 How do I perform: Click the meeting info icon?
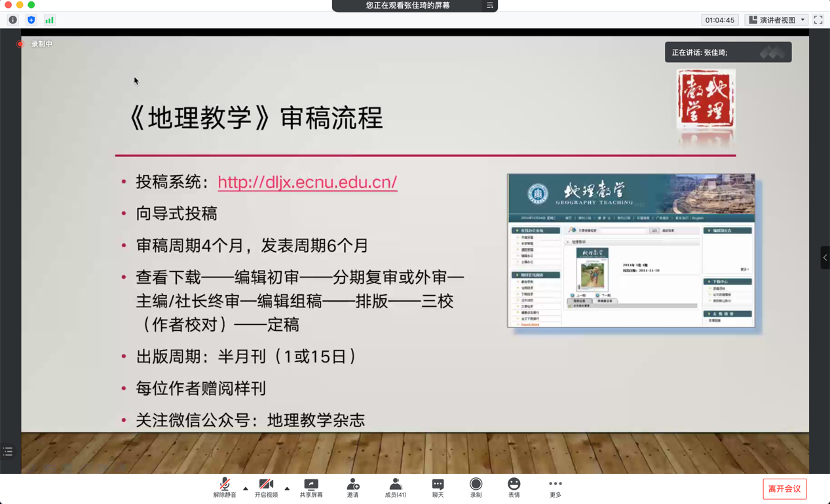[13, 20]
